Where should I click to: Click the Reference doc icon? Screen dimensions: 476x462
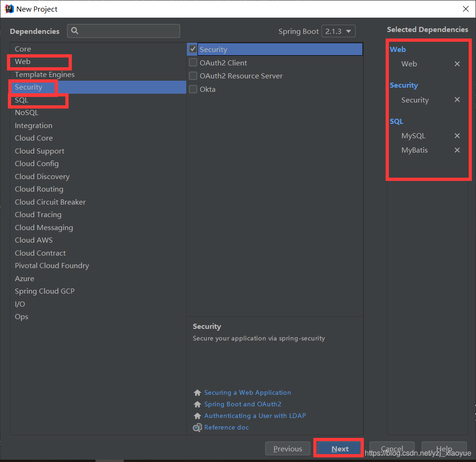(x=197, y=427)
